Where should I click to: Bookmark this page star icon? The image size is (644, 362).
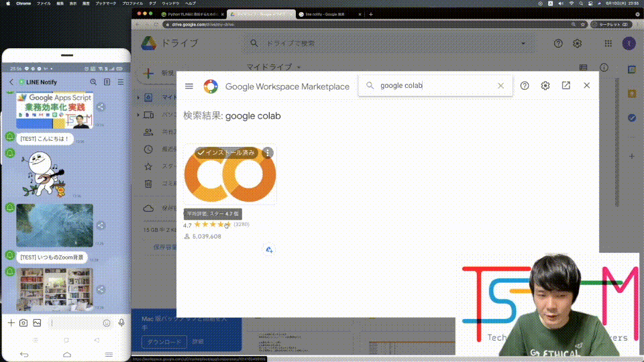[x=582, y=25]
